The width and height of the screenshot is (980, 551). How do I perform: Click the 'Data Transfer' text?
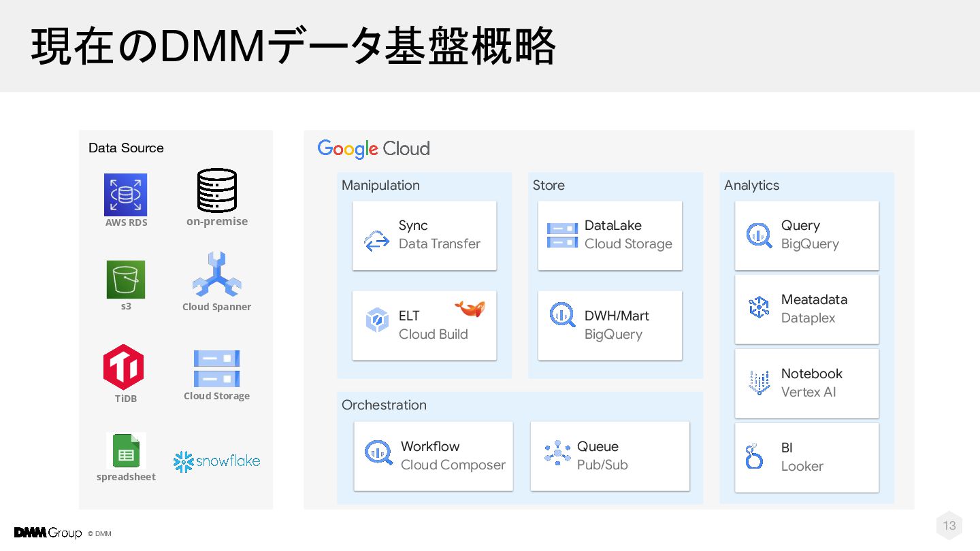440,244
